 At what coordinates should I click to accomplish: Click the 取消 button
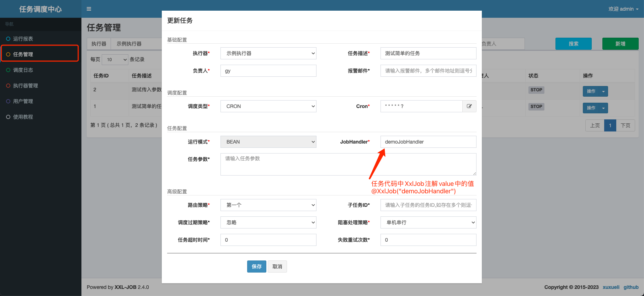pos(277,267)
